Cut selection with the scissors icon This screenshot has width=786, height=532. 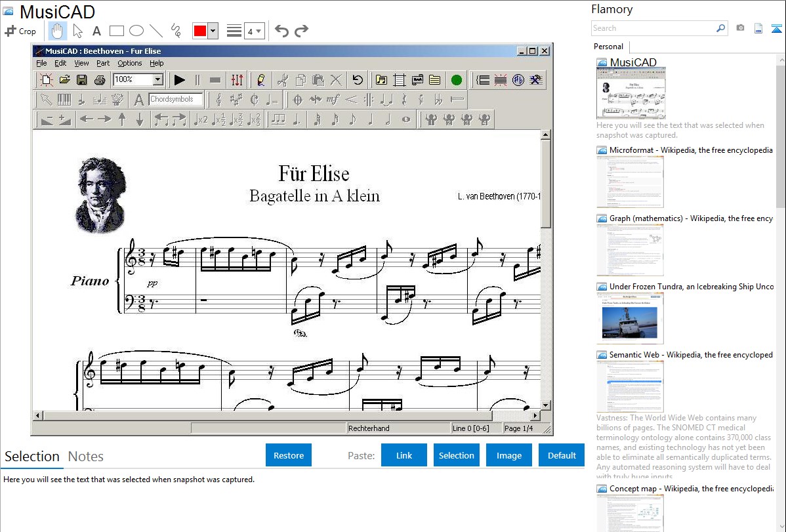[x=283, y=80]
